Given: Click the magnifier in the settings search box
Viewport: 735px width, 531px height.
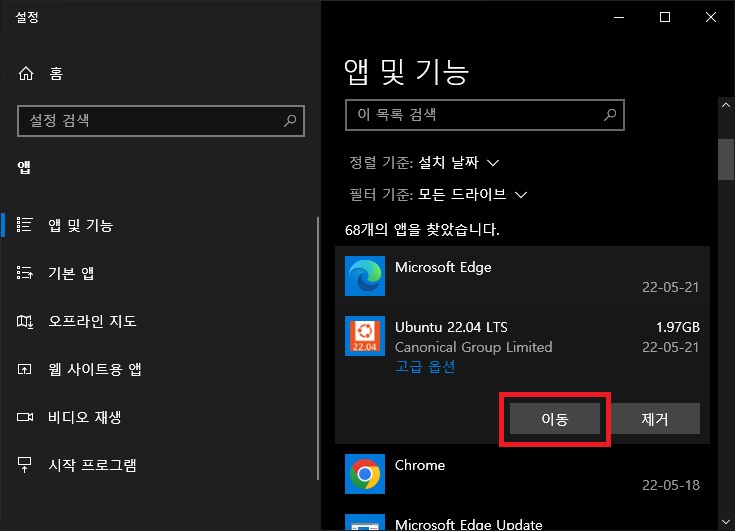Looking at the screenshot, I should click(290, 121).
